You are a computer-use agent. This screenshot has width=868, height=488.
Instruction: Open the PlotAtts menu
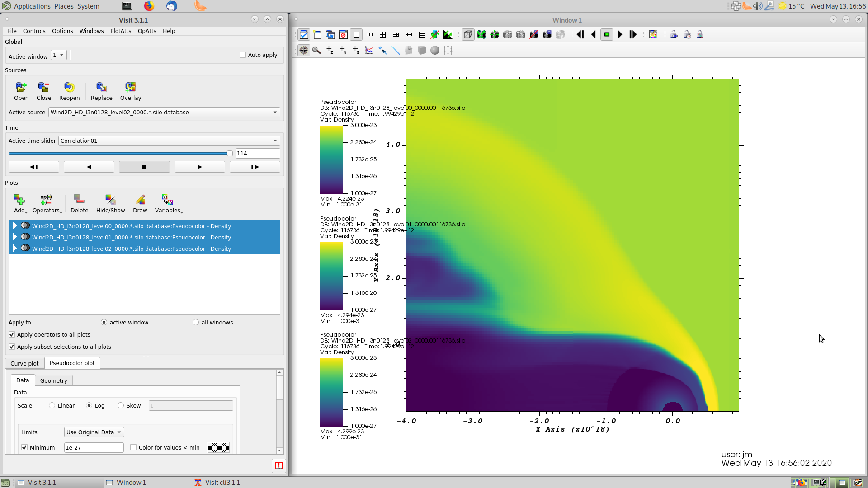click(x=120, y=31)
